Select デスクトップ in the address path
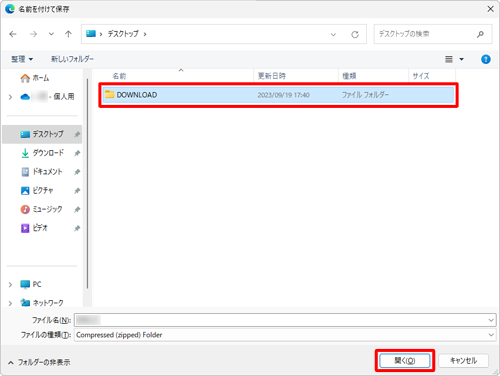Screen dimensions: 500x376 123,34
